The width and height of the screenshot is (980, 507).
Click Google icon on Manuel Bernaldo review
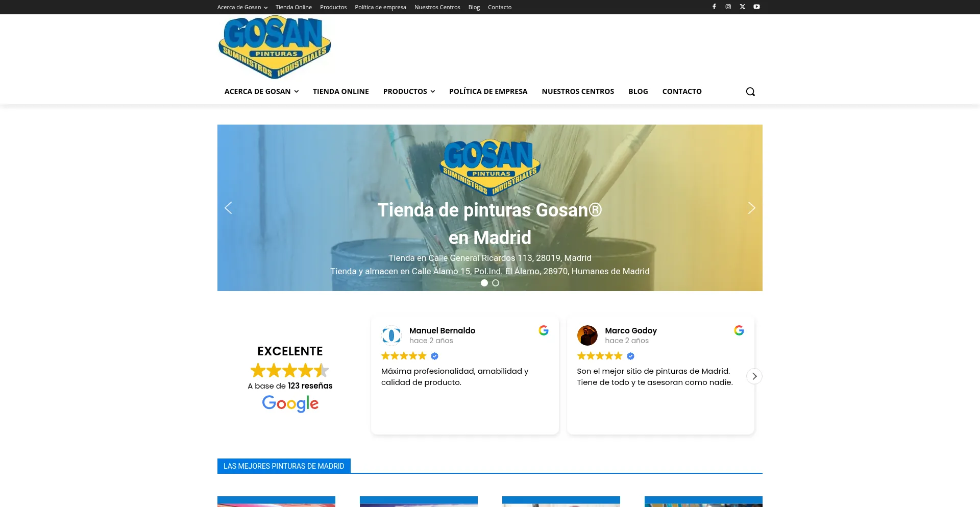click(544, 330)
